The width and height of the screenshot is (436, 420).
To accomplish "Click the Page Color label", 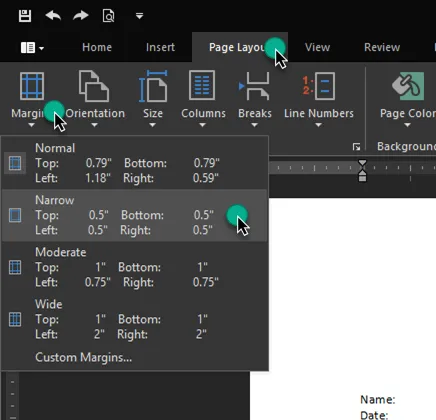I will click(x=408, y=114).
